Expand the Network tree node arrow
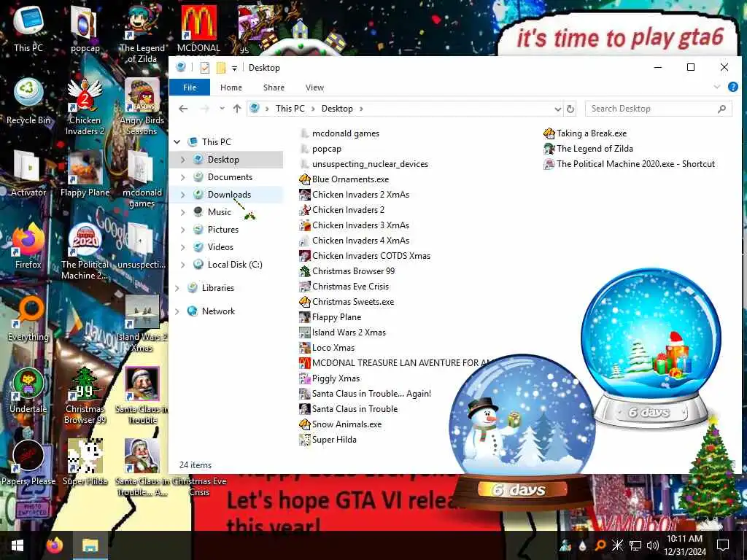 [x=177, y=311]
